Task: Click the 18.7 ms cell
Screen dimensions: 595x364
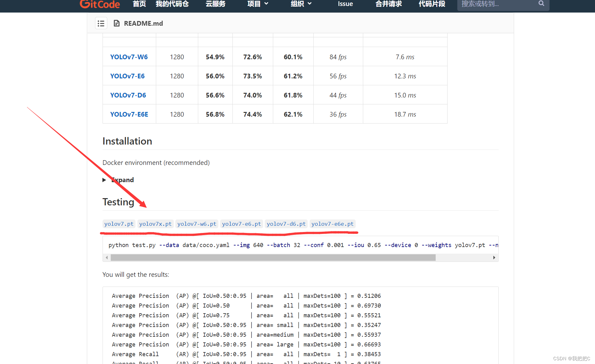Action: pos(405,114)
